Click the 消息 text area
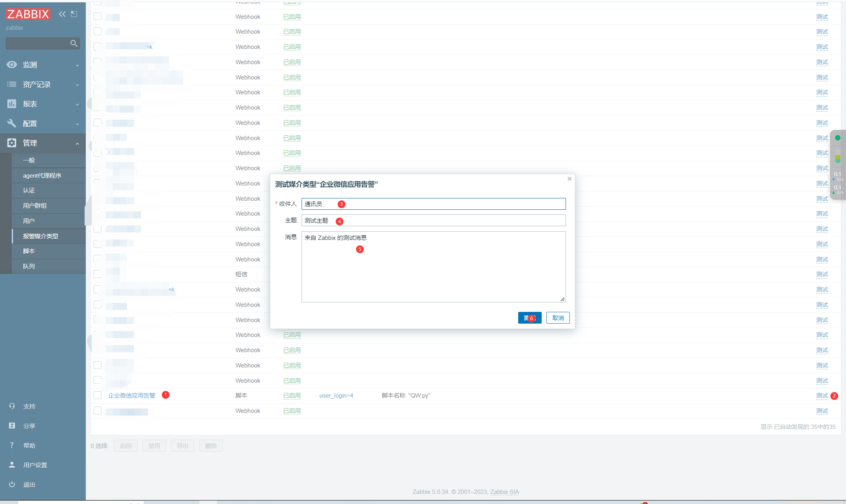 (x=434, y=267)
